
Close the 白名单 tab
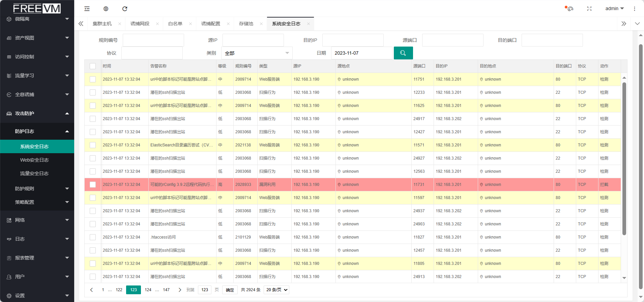click(x=191, y=24)
